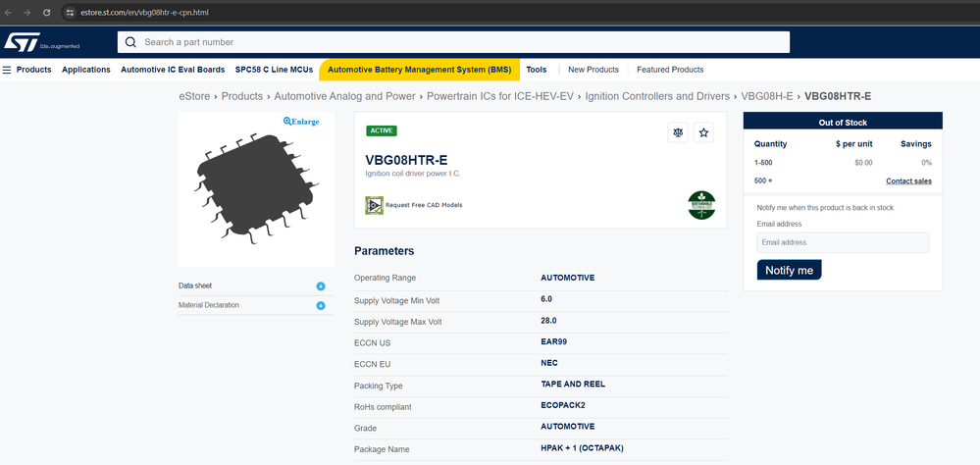Image resolution: width=980 pixels, height=465 pixels.
Task: Click the browser back arrow
Action: (x=8, y=13)
